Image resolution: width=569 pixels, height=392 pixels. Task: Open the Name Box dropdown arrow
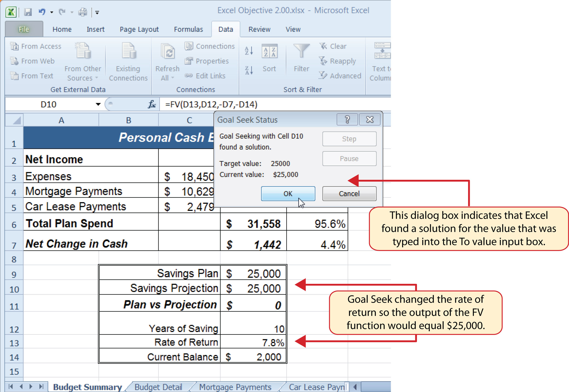point(98,104)
